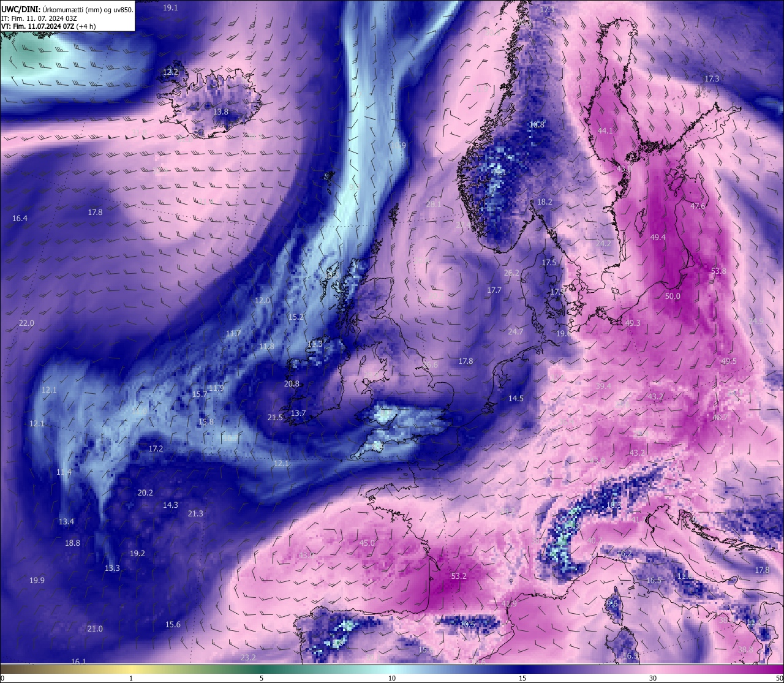The width and height of the screenshot is (784, 683).
Task: Click the 49.4 value over the Baltic Sea
Action: point(658,238)
